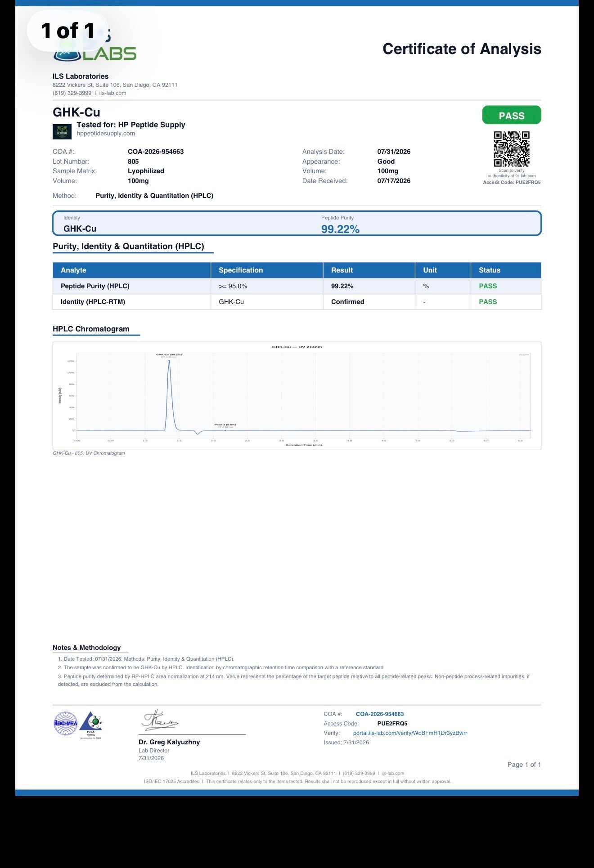Open the hppeptidesupply.com link
594x868 pixels.
pos(106,134)
